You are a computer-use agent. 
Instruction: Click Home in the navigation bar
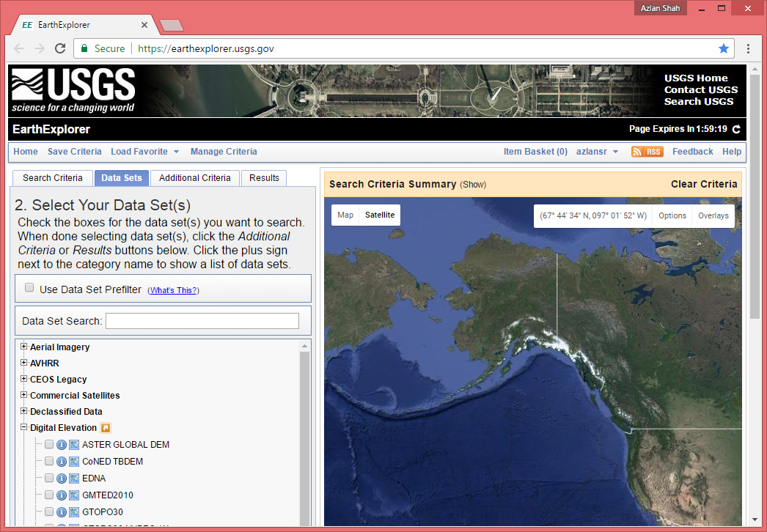pyautogui.click(x=26, y=152)
